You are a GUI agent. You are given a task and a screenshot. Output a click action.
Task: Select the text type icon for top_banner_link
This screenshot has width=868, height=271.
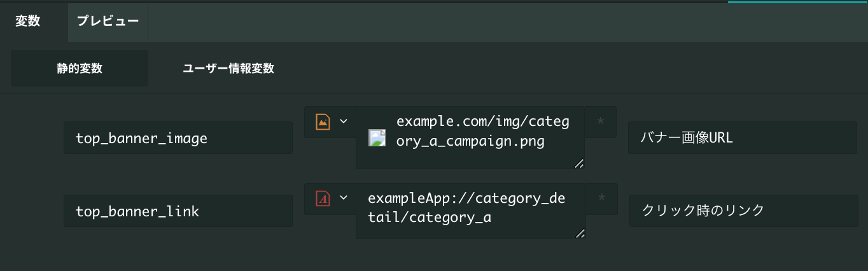pos(323,198)
